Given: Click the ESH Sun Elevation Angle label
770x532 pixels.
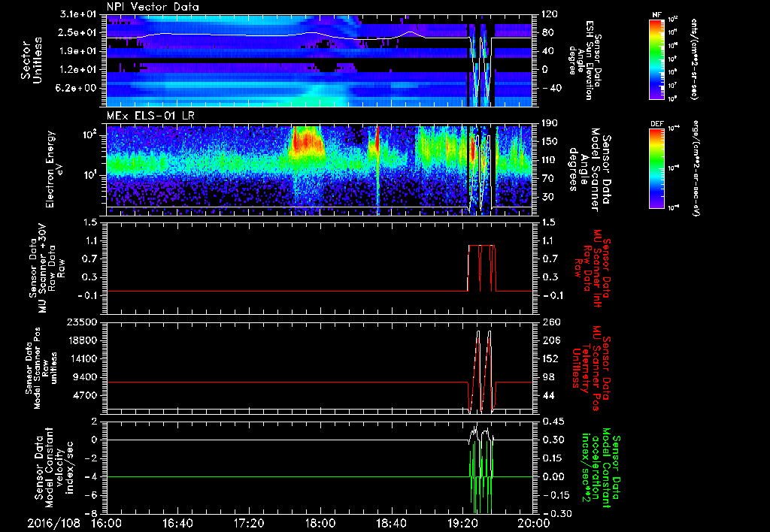Looking at the screenshot, I should (x=584, y=60).
